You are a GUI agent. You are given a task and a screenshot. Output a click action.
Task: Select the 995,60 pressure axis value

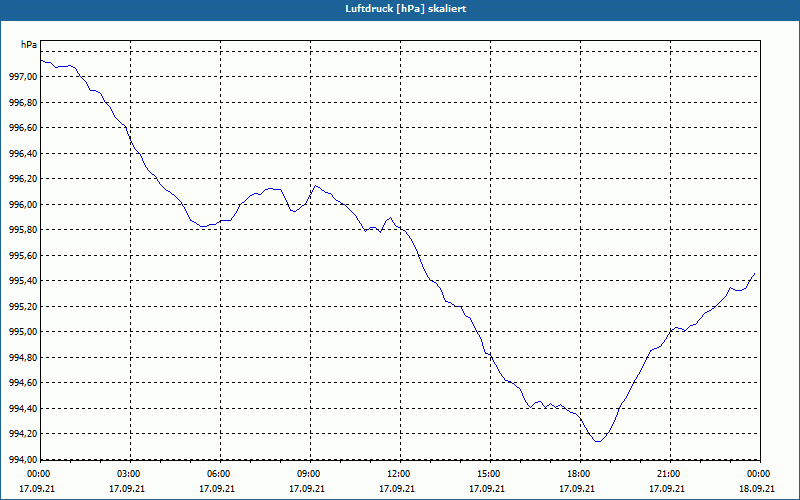point(23,255)
